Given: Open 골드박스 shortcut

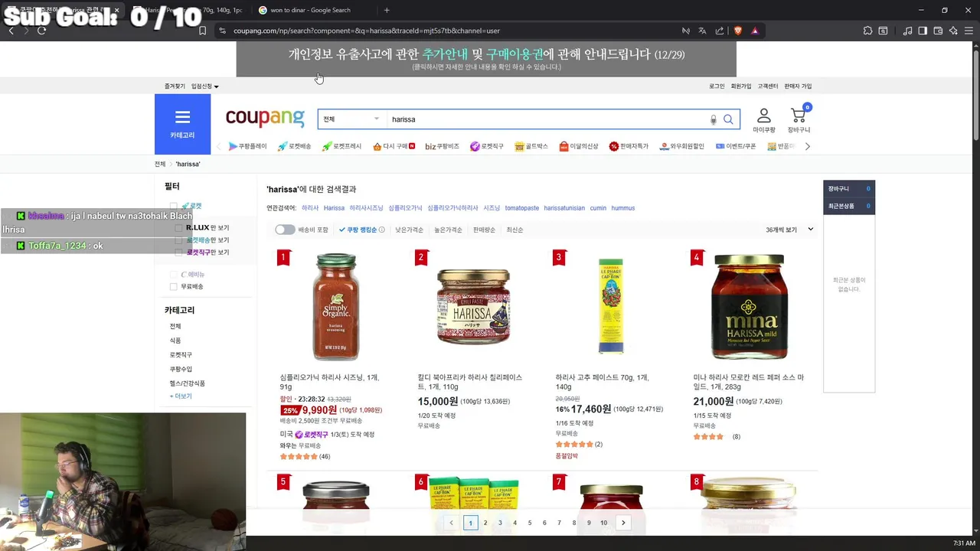Looking at the screenshot, I should pos(531,146).
